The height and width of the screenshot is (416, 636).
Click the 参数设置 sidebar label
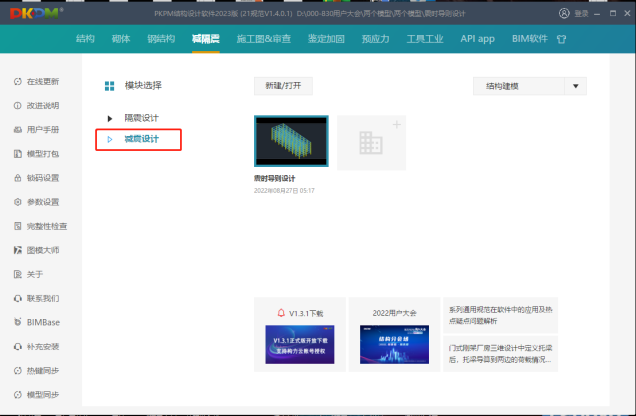(43, 202)
